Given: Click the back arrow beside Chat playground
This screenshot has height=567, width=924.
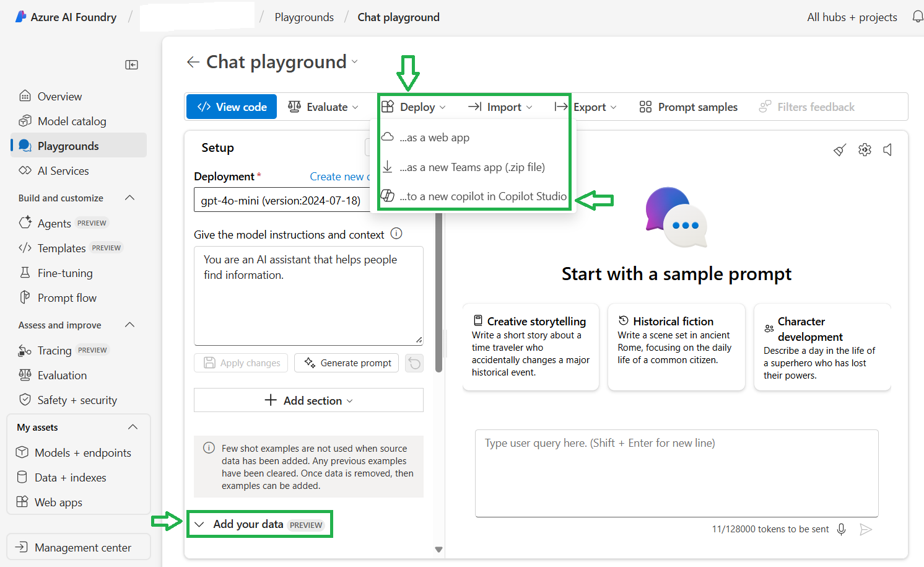Looking at the screenshot, I should (193, 62).
